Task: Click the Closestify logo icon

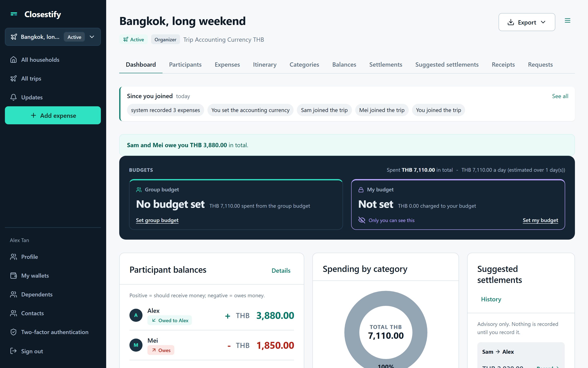Action: click(x=14, y=14)
